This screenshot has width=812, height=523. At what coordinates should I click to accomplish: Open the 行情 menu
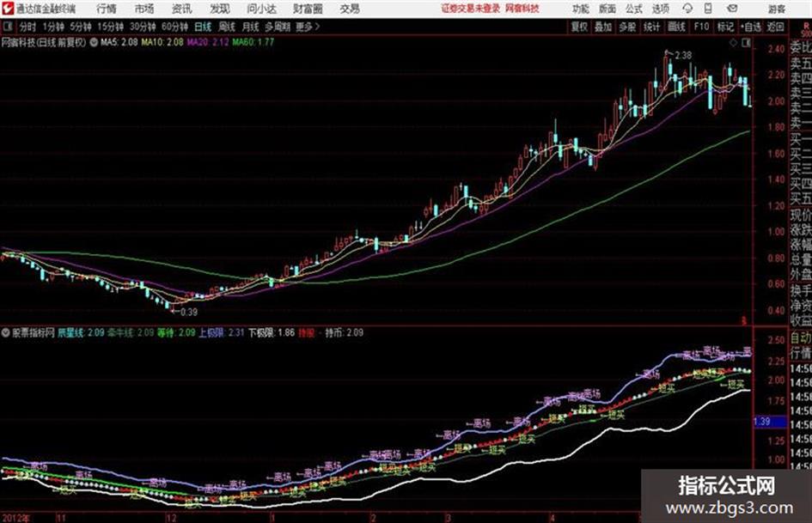point(107,9)
